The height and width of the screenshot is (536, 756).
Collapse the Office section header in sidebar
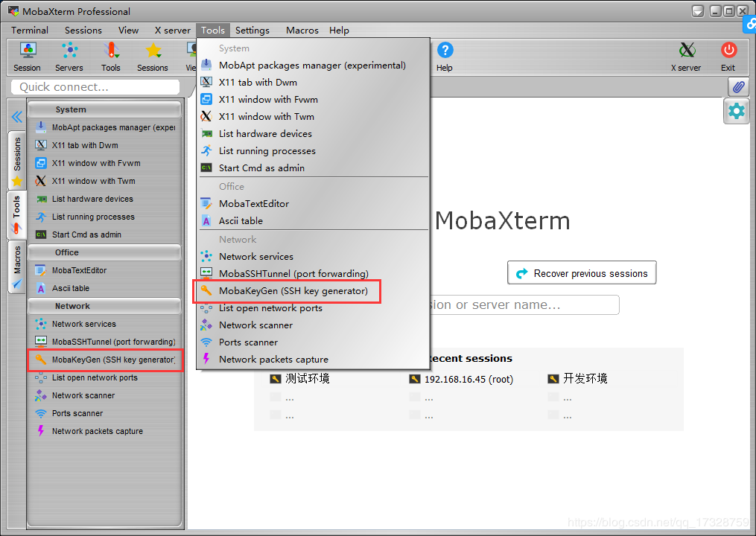click(104, 252)
